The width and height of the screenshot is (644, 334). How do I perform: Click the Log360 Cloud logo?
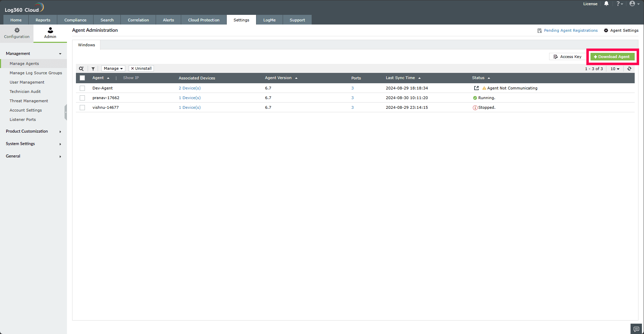24,8
